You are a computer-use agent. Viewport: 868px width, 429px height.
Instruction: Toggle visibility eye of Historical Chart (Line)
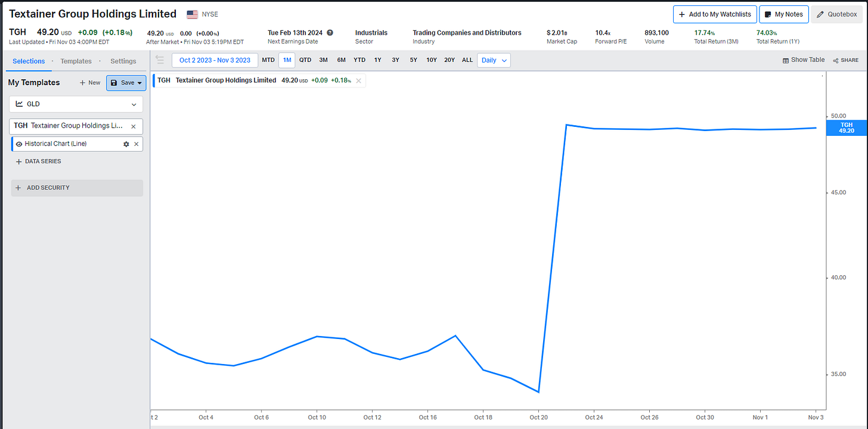[19, 144]
